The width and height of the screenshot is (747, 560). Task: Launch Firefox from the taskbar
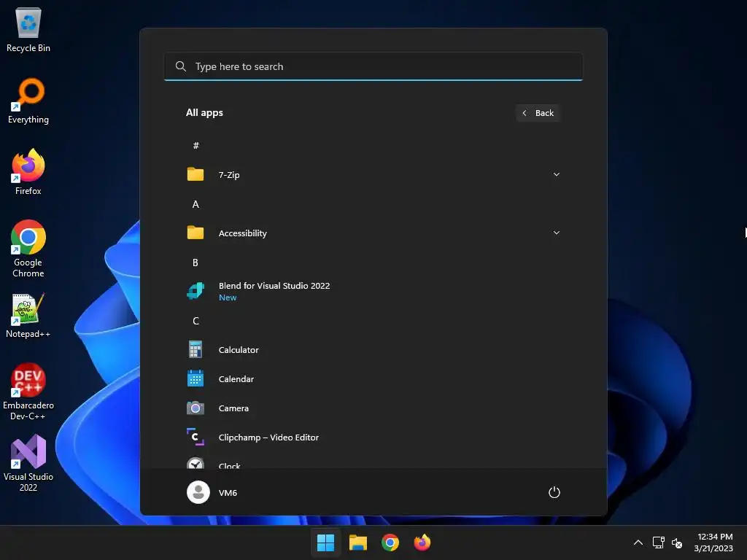pos(422,542)
